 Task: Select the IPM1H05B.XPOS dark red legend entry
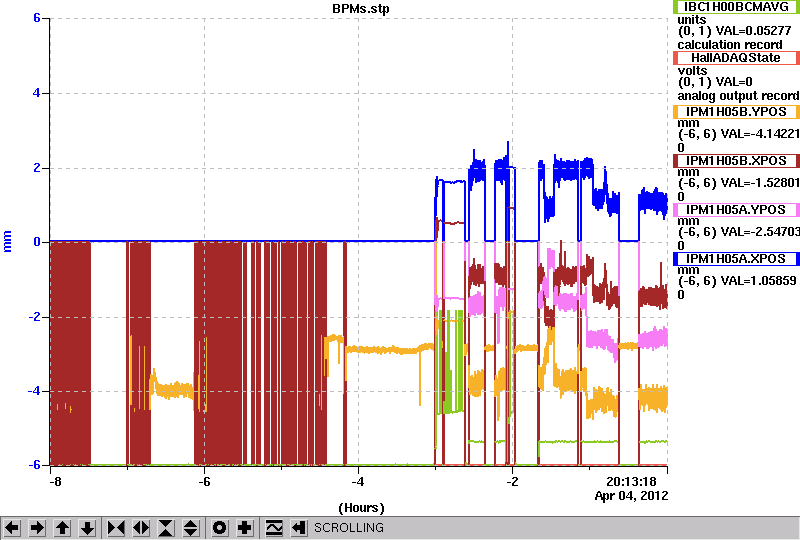coord(736,161)
